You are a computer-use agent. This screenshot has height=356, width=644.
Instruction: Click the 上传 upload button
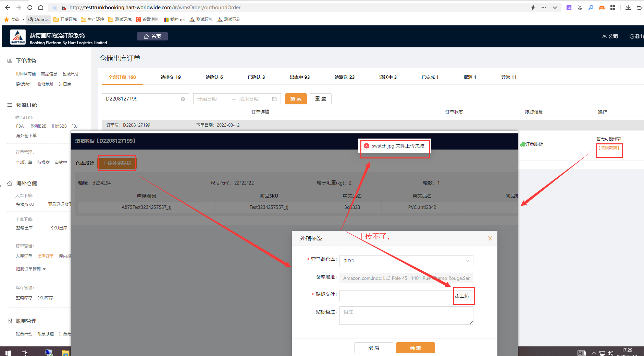463,296
